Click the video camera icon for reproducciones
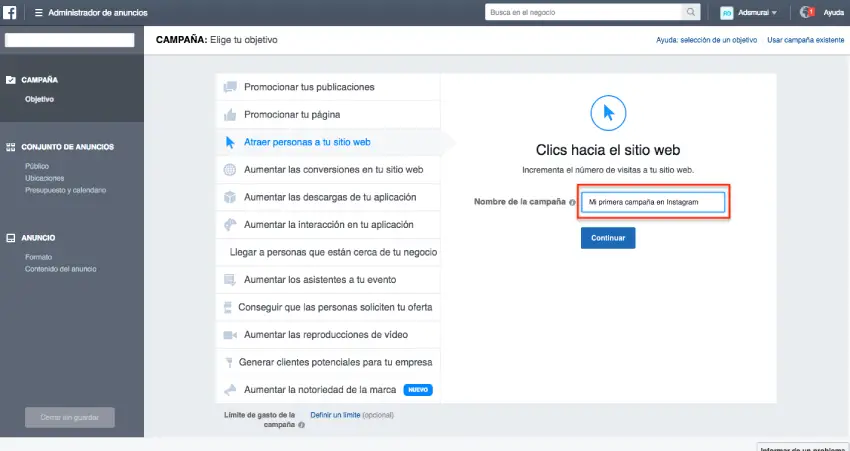This screenshot has width=850, height=451. (230, 335)
